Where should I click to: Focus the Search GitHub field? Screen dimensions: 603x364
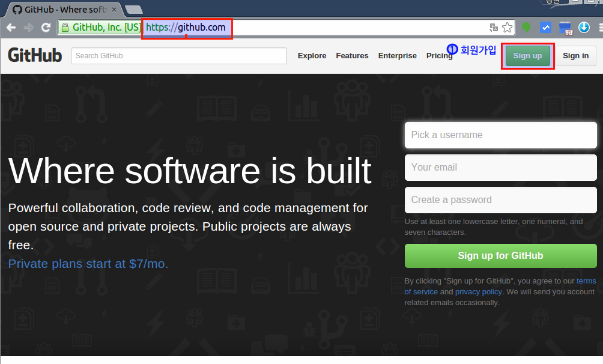tap(179, 56)
